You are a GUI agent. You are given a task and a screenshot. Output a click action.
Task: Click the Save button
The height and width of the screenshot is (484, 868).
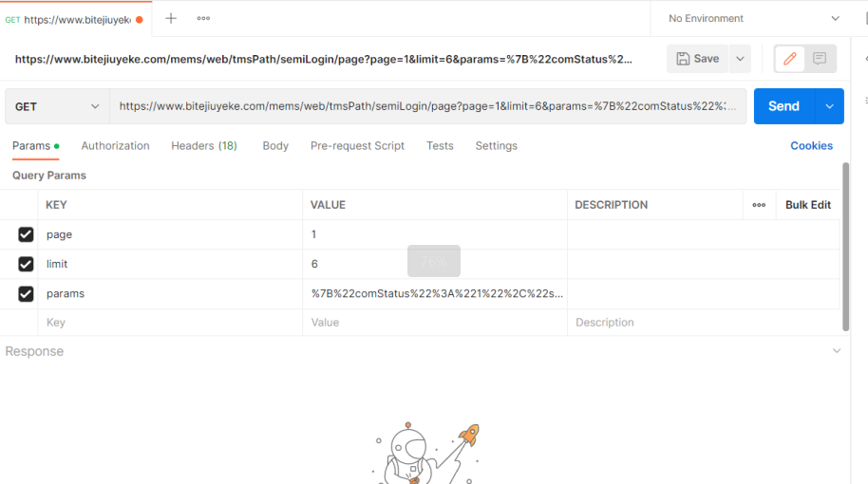pos(697,58)
